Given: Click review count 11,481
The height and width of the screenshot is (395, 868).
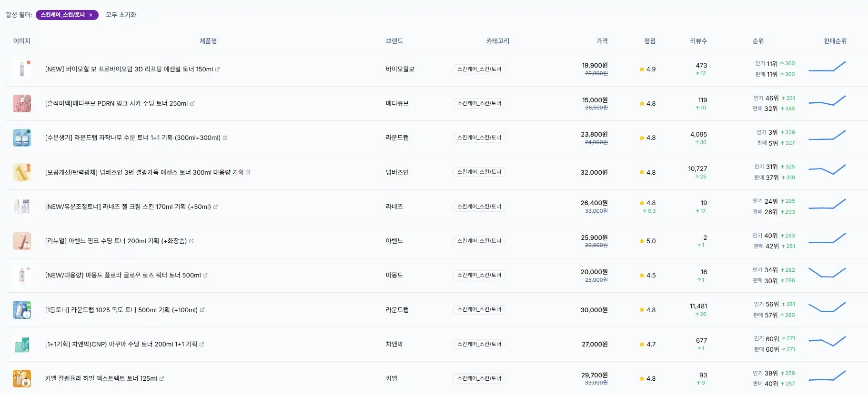Looking at the screenshot, I should pyautogui.click(x=698, y=306).
